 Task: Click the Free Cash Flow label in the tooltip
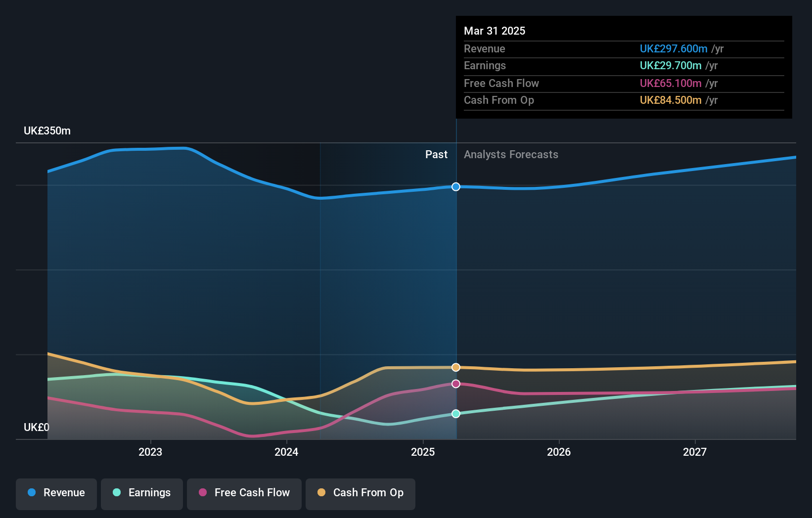pyautogui.click(x=501, y=83)
